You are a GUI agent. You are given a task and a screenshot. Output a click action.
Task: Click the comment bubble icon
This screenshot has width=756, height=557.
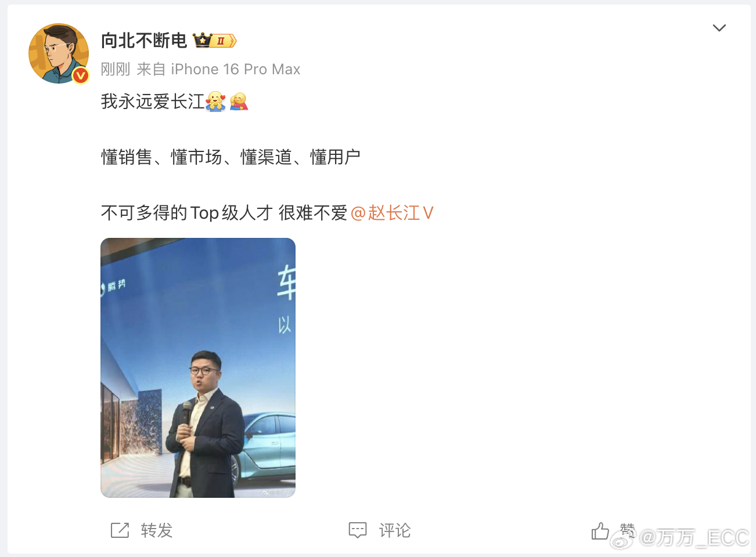(x=358, y=530)
